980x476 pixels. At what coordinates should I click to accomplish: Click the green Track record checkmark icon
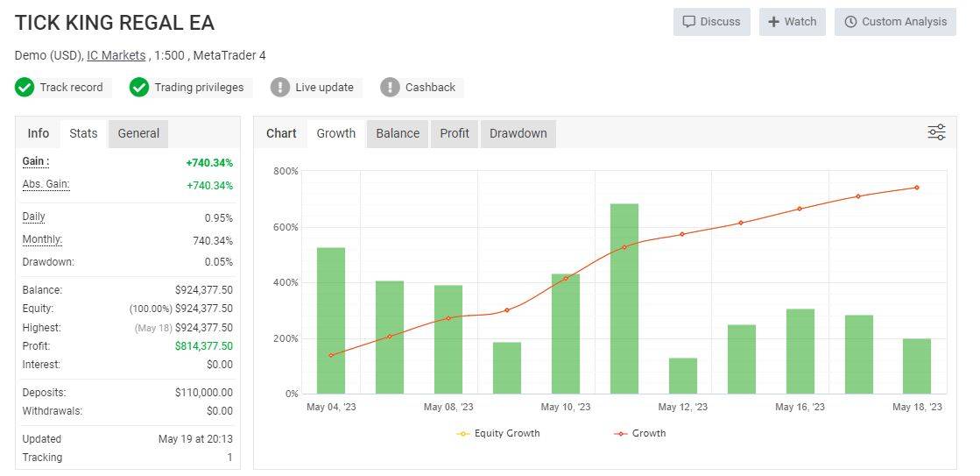click(25, 87)
